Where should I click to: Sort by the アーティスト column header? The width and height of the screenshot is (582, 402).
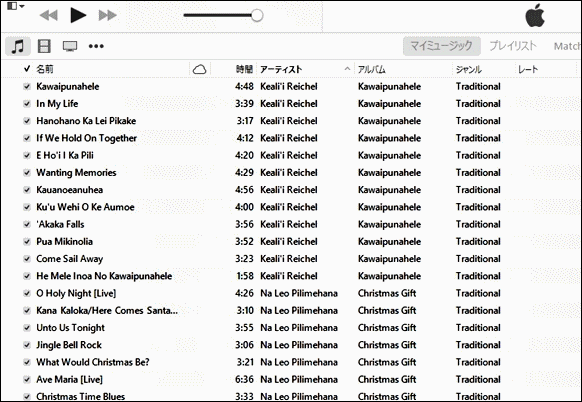click(x=281, y=69)
